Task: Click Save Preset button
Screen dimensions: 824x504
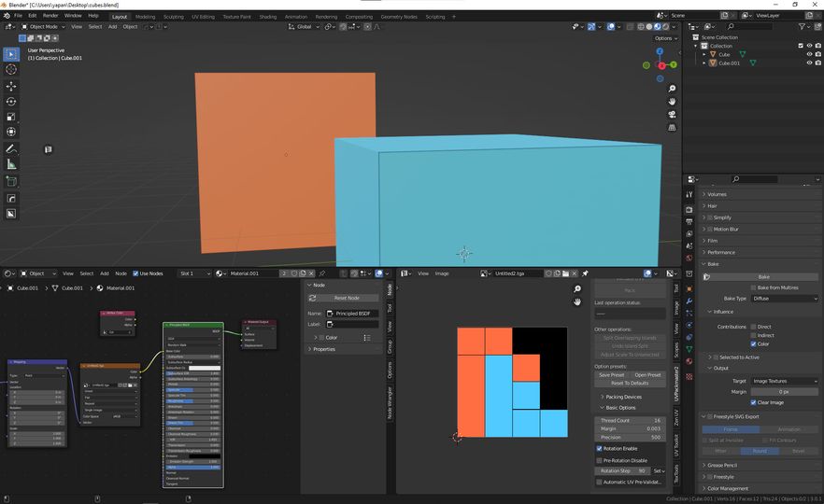Action: pyautogui.click(x=612, y=375)
